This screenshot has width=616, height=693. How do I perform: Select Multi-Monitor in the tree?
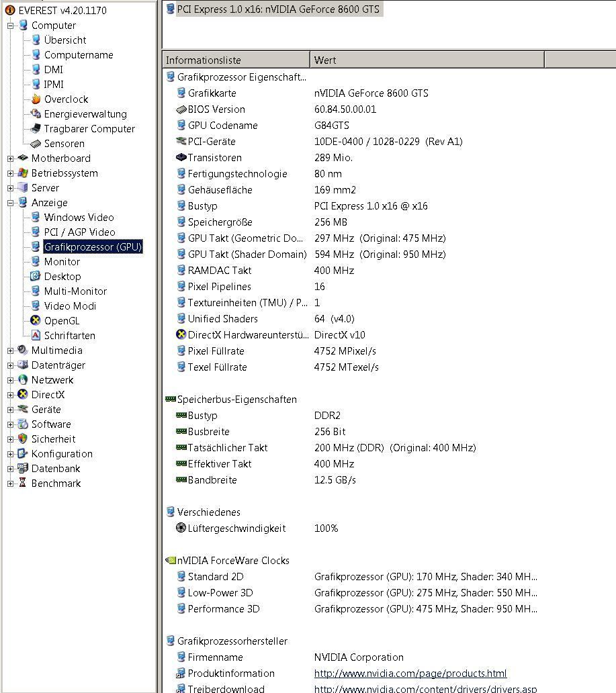tap(76, 291)
